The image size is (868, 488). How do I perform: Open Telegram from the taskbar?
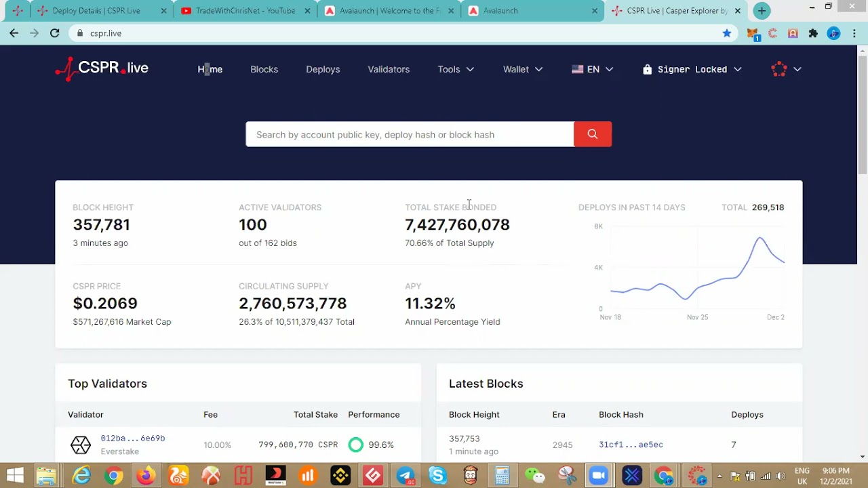click(406, 476)
